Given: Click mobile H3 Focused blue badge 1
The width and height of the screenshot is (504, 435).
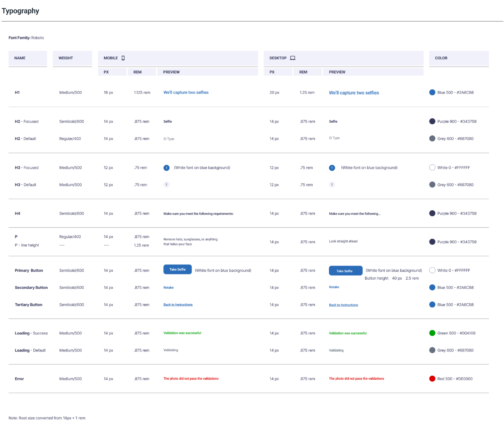Looking at the screenshot, I should [166, 168].
